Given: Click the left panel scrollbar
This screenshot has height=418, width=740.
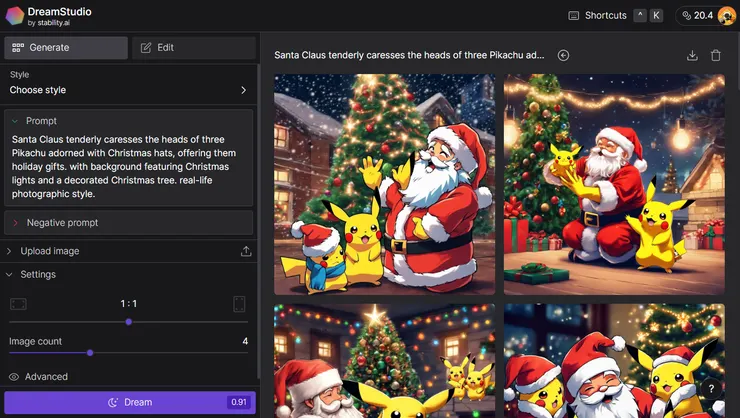Looking at the screenshot, I should 258,222.
